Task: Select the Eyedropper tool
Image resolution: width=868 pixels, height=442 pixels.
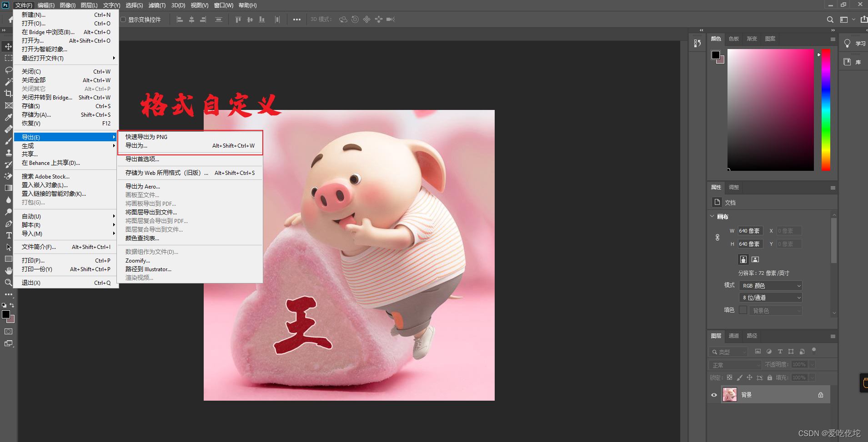Action: click(8, 117)
